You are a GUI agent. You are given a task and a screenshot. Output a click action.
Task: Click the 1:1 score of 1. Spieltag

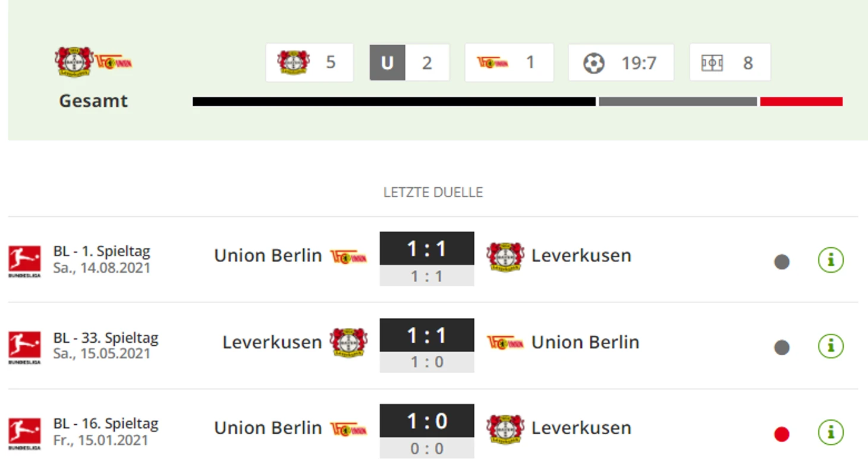[427, 248]
